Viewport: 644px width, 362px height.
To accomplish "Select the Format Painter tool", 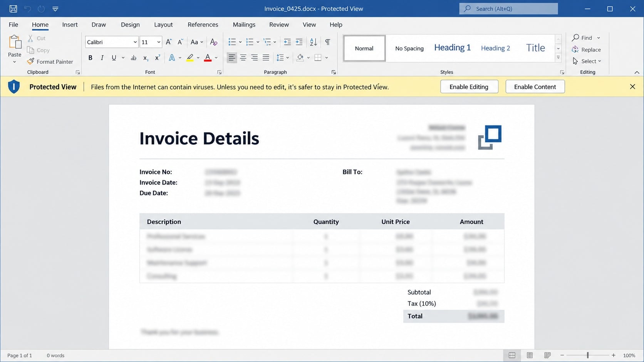I will click(x=50, y=62).
